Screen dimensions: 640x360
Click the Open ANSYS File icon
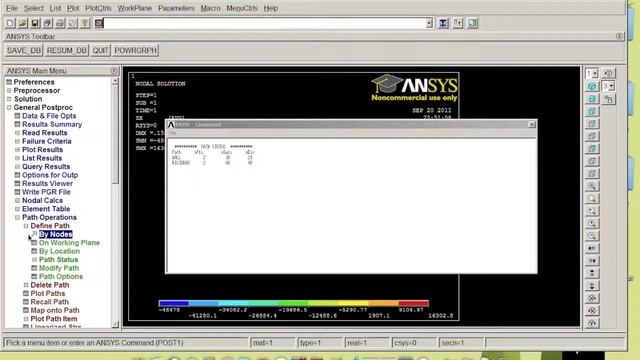click(22, 23)
